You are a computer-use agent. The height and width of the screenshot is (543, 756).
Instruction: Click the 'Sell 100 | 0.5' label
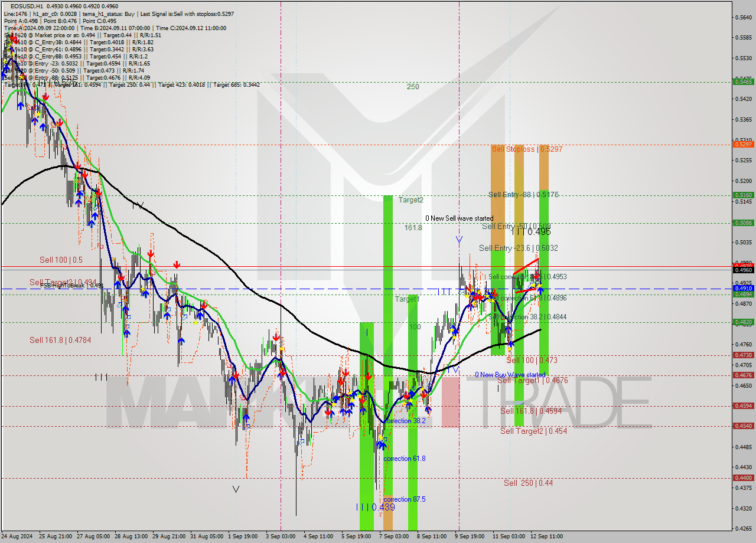[61, 260]
